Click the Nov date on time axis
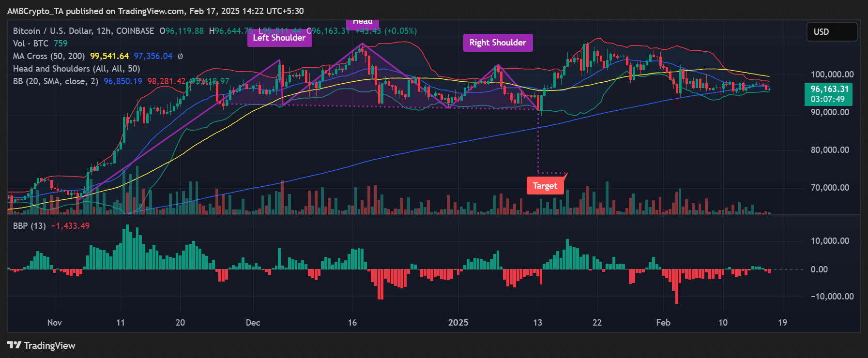The width and height of the screenshot is (868, 358). click(x=55, y=323)
